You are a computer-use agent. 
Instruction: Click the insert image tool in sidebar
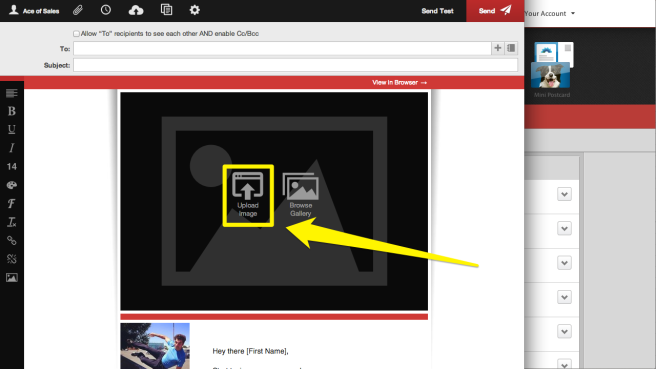[12, 277]
